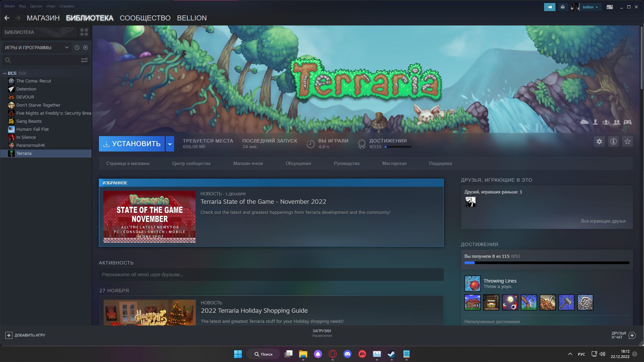Show hidden system tray icons chevron
Image resolution: width=644 pixels, height=362 pixels.
coord(570,354)
